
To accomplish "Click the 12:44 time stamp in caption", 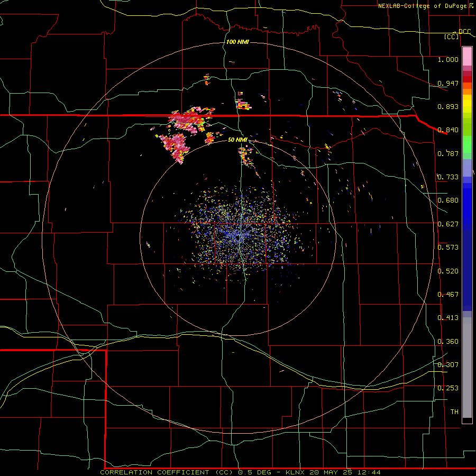I will [369, 472].
